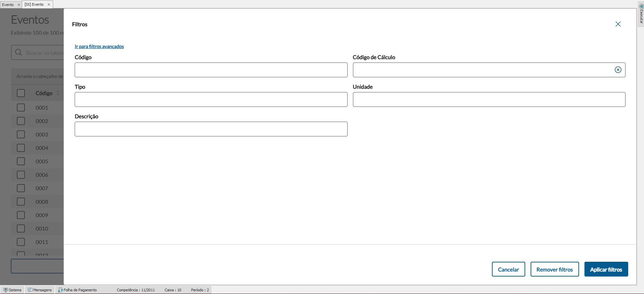The height and width of the screenshot is (294, 644).
Task: Click Período : 2 in status bar
Action: [x=200, y=290]
